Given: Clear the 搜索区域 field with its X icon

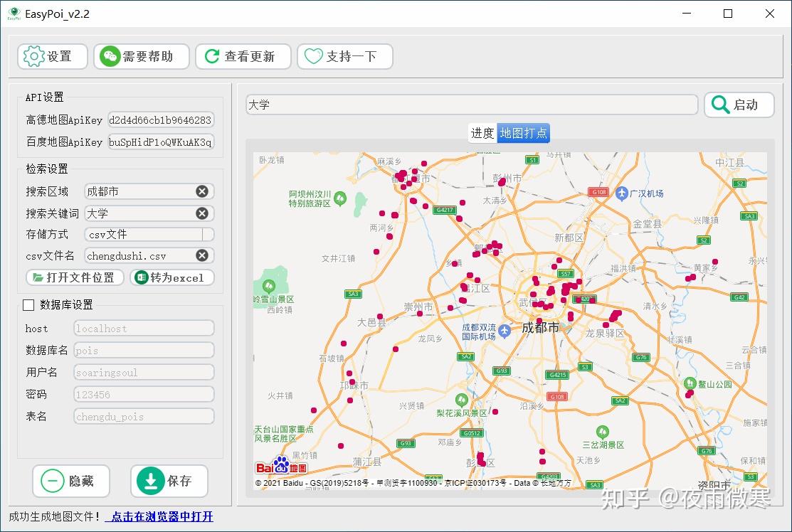Looking at the screenshot, I should 202,191.
